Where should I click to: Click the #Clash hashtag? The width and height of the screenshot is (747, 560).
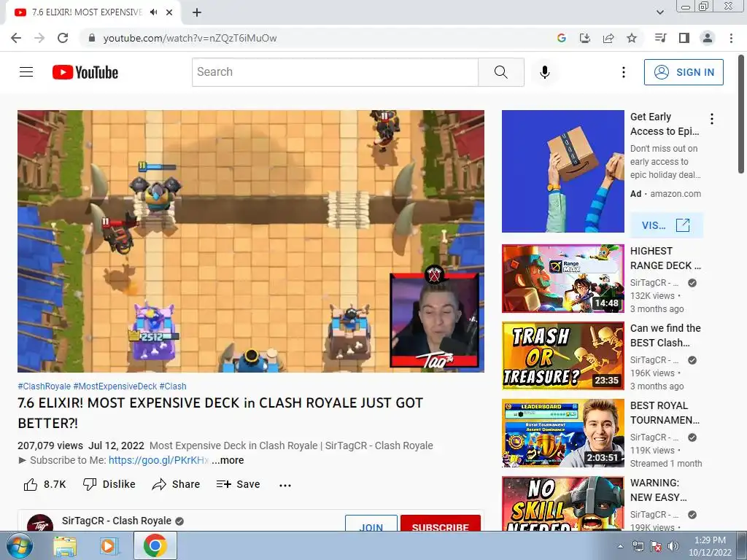[172, 386]
